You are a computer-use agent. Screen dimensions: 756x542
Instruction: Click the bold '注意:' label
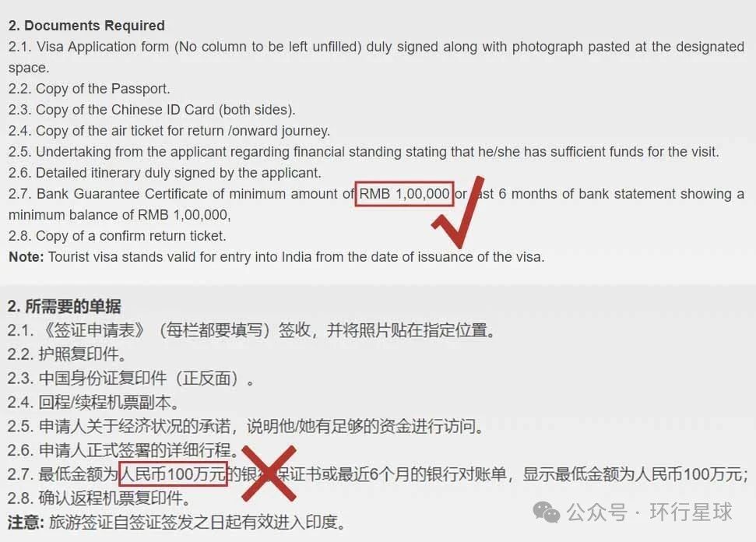point(26,523)
